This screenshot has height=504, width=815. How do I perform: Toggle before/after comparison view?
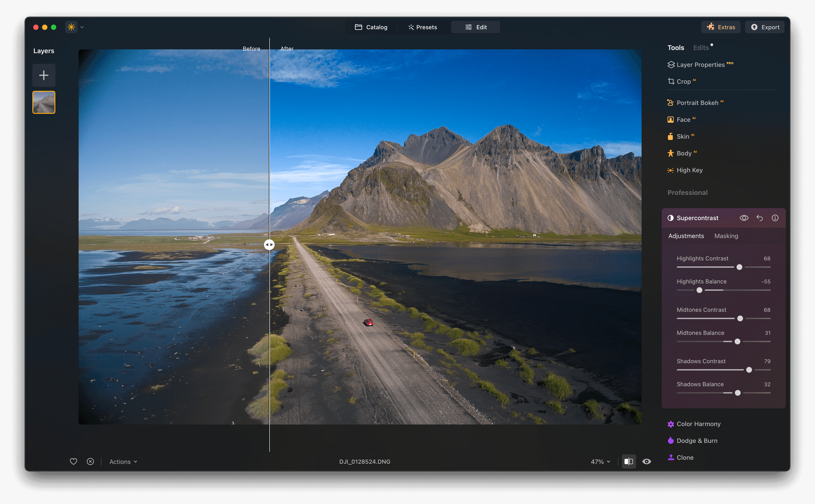pyautogui.click(x=629, y=461)
